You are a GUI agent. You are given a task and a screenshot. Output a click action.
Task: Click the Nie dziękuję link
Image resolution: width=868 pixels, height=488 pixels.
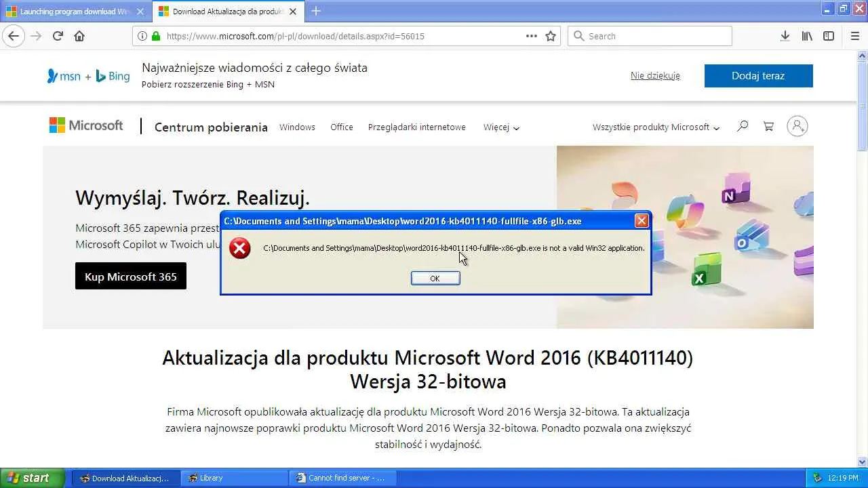click(655, 76)
